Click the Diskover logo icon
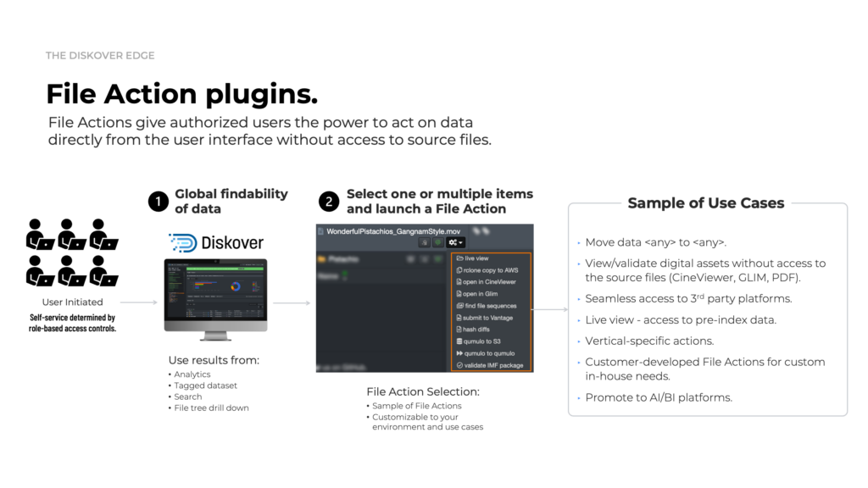 pyautogui.click(x=183, y=243)
